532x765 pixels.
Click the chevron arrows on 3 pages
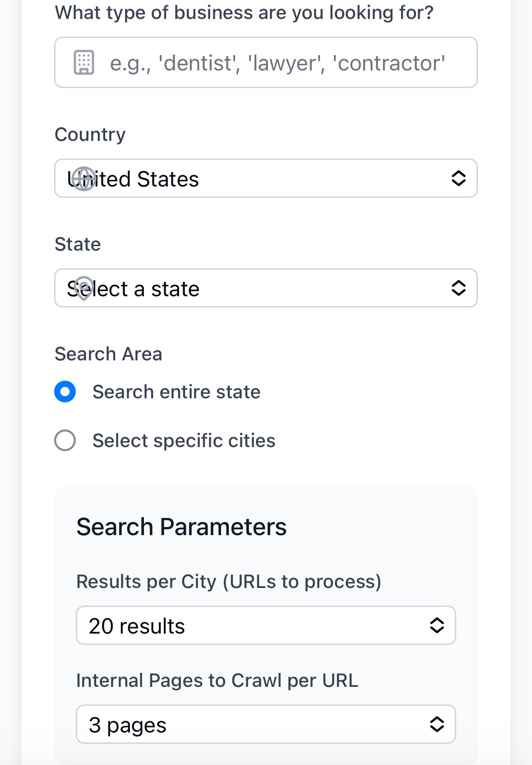pos(437,724)
